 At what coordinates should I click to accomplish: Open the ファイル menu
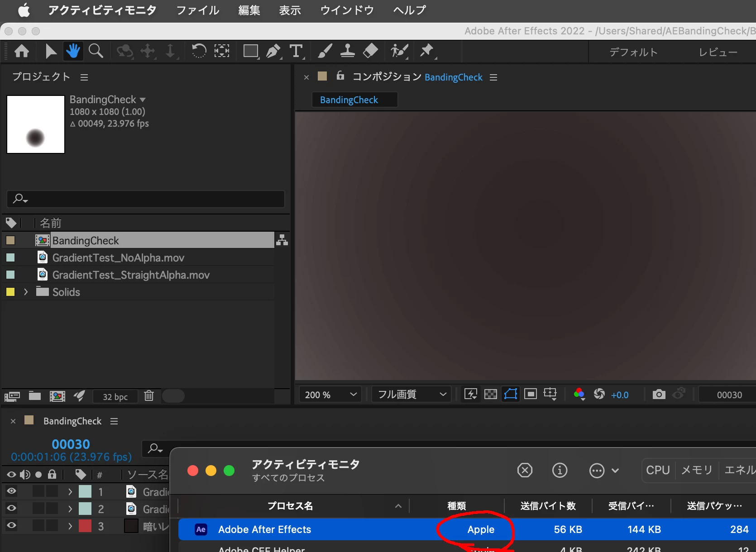click(198, 10)
